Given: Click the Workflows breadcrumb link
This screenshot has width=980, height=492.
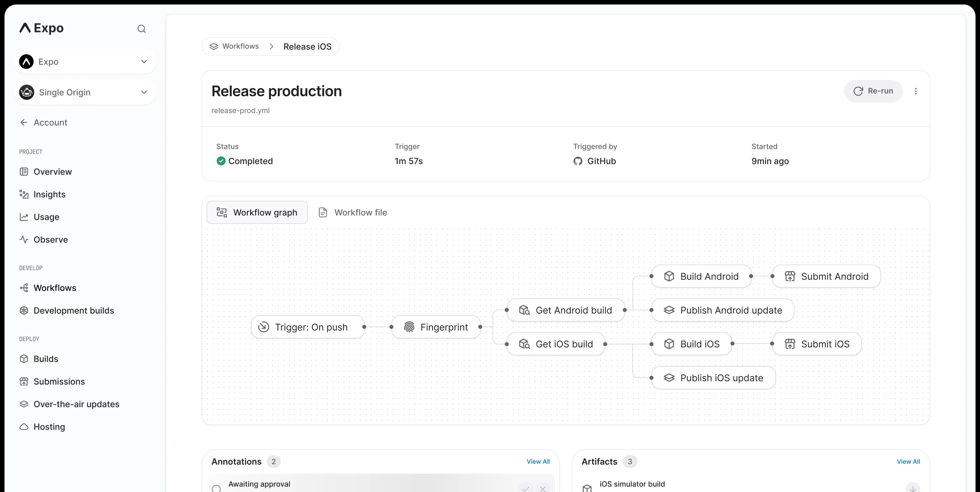Looking at the screenshot, I should (234, 46).
